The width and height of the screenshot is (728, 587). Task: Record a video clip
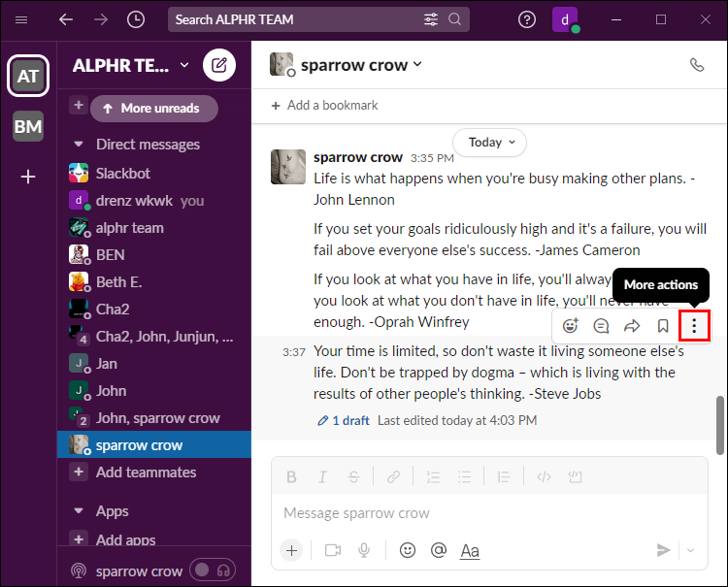point(332,550)
